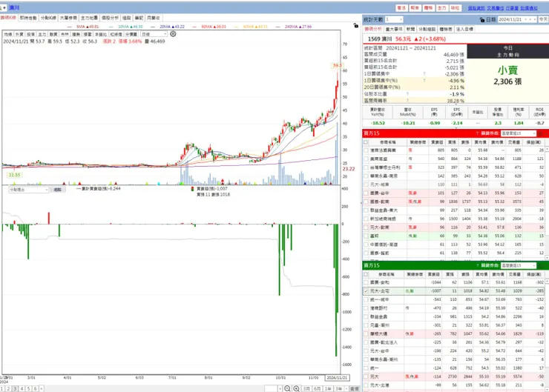Tick the checkbox for 港商法國興業
Image resolution: width=549 pixels, height=392 pixels.
[366, 150]
